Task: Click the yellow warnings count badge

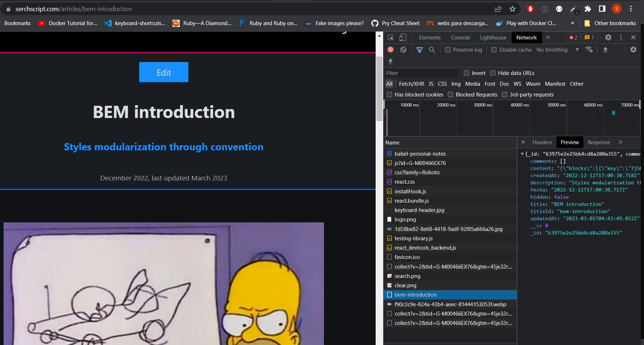Action: [x=589, y=37]
